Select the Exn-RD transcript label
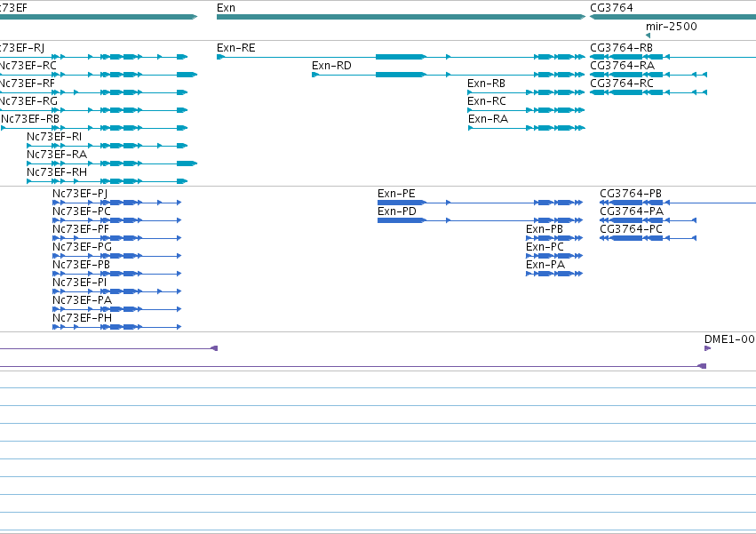756x534 pixels. click(331, 66)
